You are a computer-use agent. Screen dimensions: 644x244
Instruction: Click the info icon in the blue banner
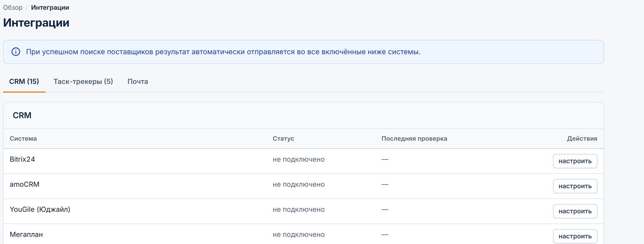coord(16,52)
